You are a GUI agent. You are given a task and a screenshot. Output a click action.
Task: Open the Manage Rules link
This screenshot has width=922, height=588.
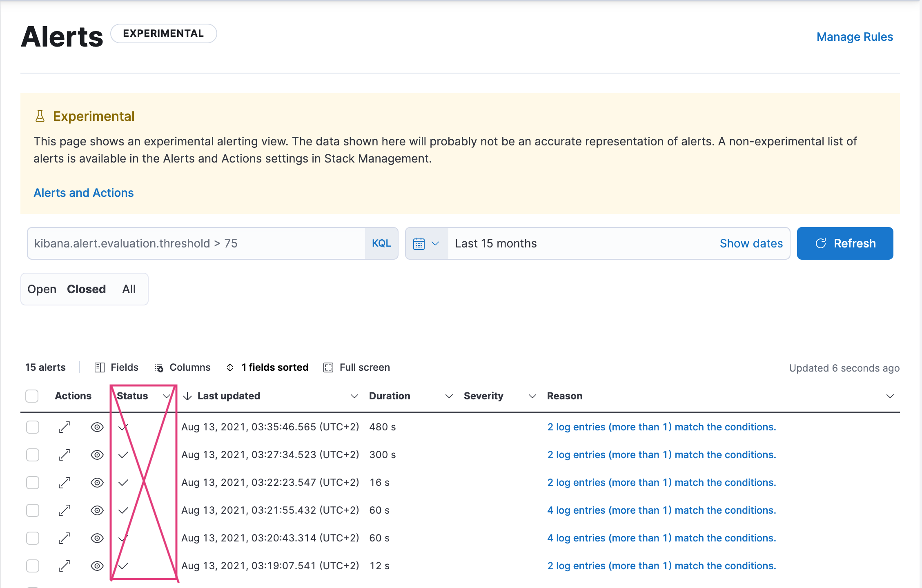pyautogui.click(x=855, y=37)
